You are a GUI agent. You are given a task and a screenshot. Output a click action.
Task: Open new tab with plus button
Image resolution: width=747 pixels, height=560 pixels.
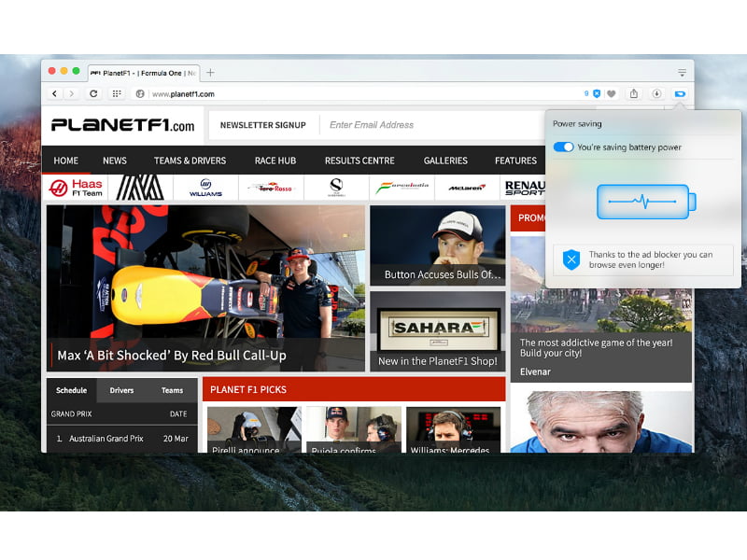[x=210, y=72]
